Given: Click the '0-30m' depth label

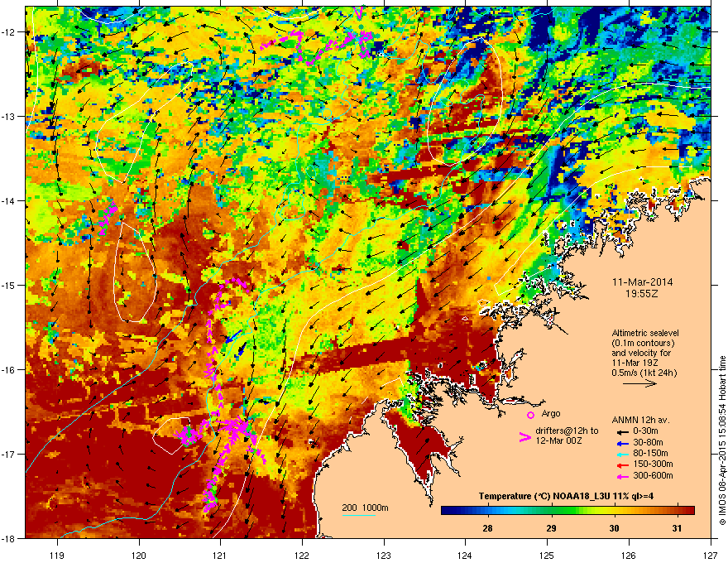Looking at the screenshot, I should 645,431.
